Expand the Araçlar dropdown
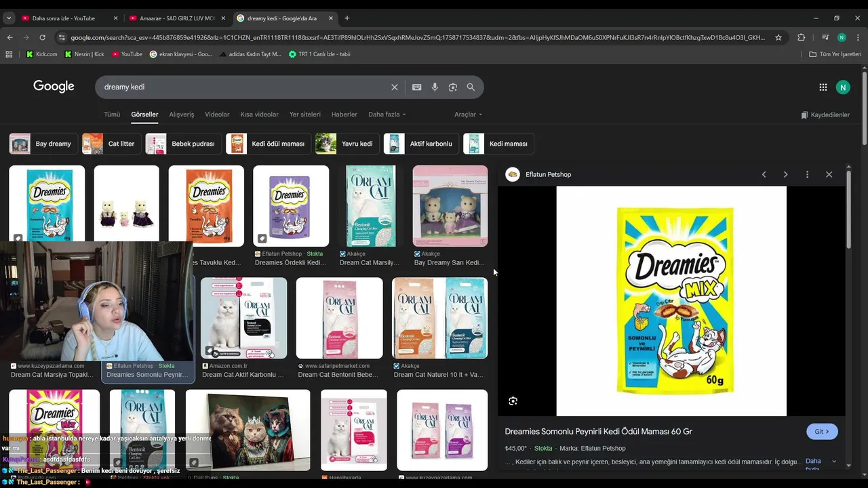The width and height of the screenshot is (868, 488). coord(468,115)
